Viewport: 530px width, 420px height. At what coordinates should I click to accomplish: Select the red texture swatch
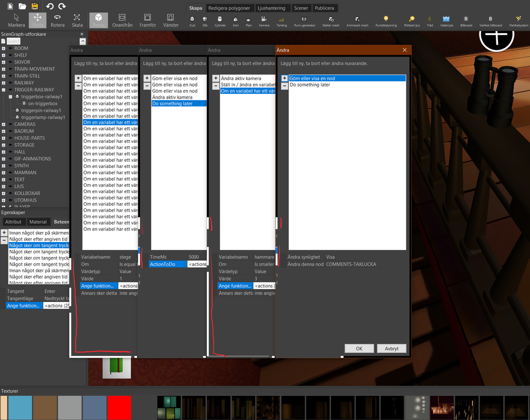coord(119,408)
